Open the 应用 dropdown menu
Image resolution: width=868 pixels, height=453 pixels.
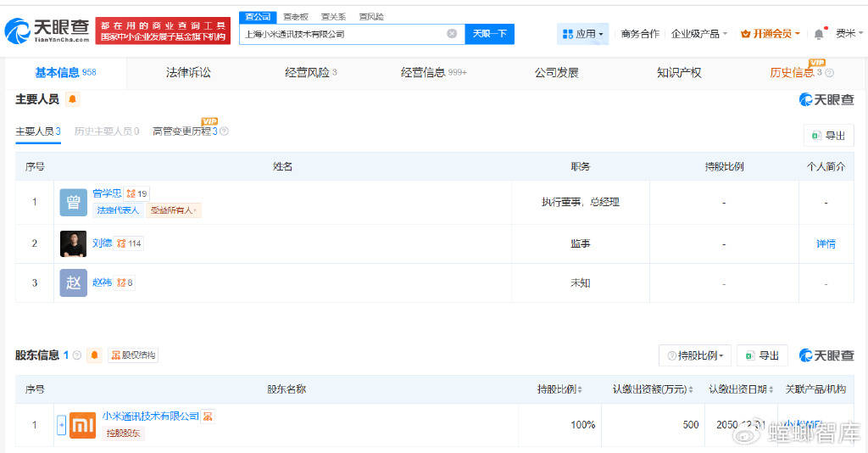point(583,34)
